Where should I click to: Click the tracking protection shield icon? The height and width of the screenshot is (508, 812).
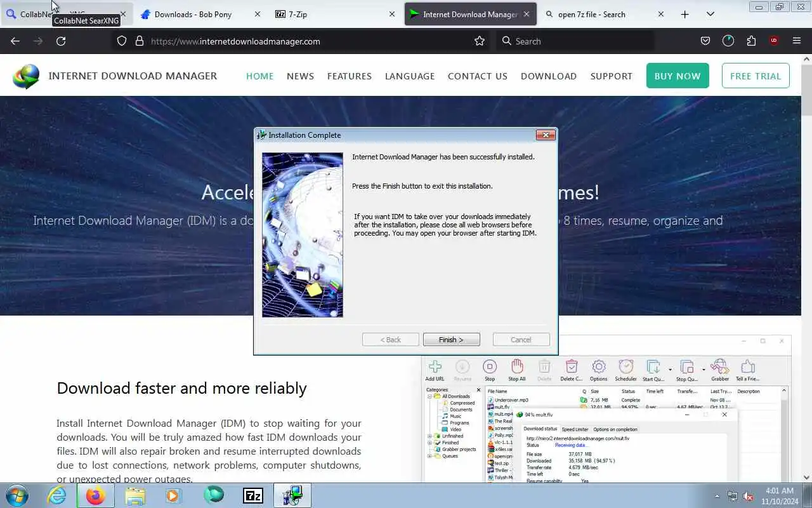pyautogui.click(x=122, y=41)
